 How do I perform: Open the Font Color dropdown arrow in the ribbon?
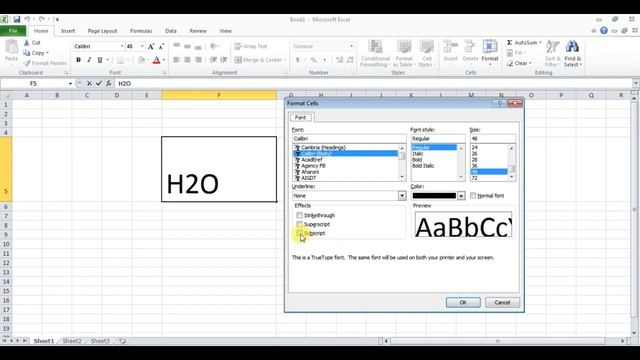coord(164,60)
